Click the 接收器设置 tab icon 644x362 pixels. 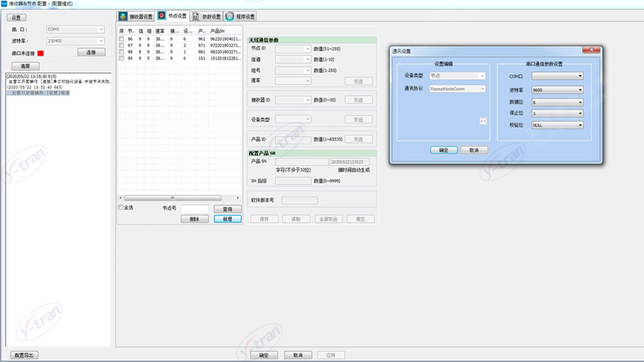pyautogui.click(x=123, y=16)
